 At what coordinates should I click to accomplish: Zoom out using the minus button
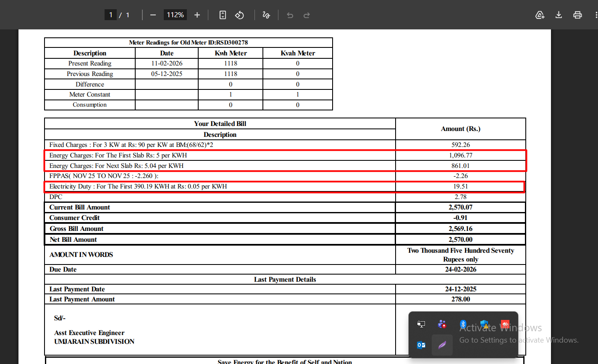pos(153,15)
